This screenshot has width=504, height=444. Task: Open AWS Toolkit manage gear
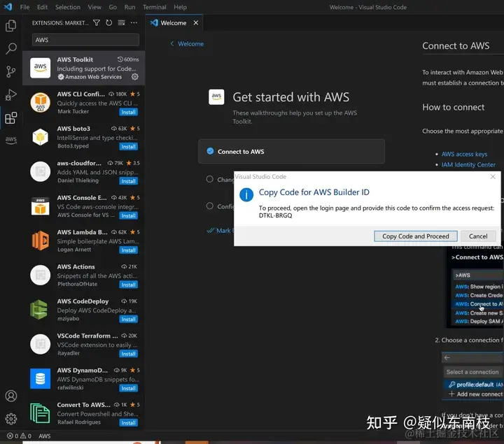click(135, 77)
